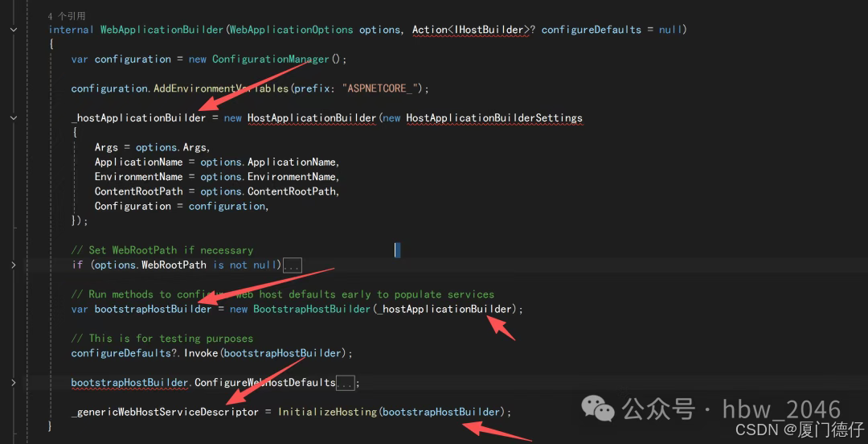Screen dimensions: 868x444
Task: Click 'options.ContentRootPath' value in initializer
Action: pyautogui.click(x=269, y=191)
